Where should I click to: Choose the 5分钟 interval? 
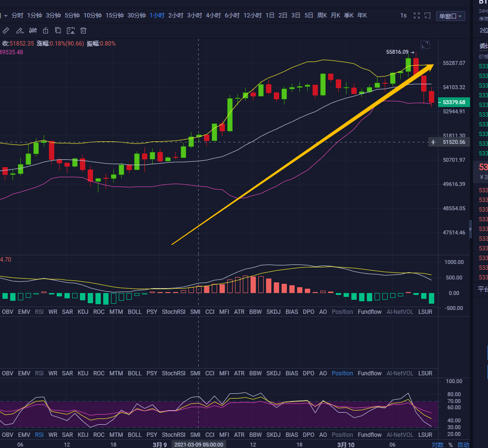(72, 15)
